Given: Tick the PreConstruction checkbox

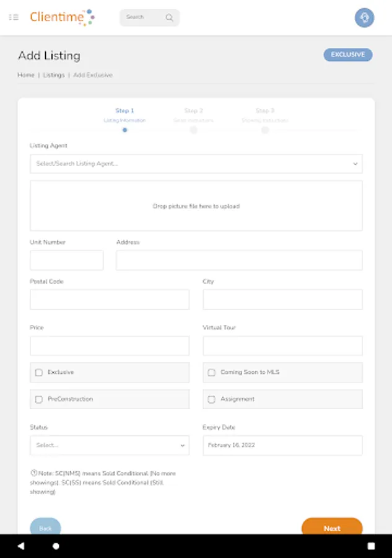Looking at the screenshot, I should (39, 400).
